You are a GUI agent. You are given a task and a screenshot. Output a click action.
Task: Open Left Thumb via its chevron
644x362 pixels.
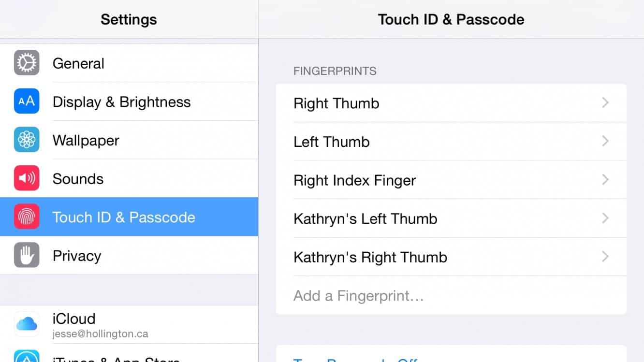tap(605, 141)
